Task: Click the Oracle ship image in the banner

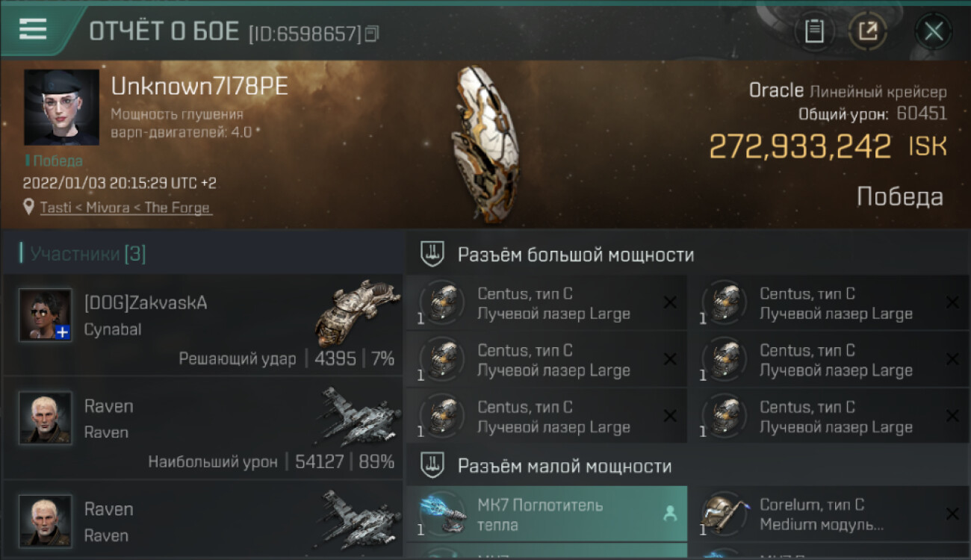Action: tap(485, 143)
